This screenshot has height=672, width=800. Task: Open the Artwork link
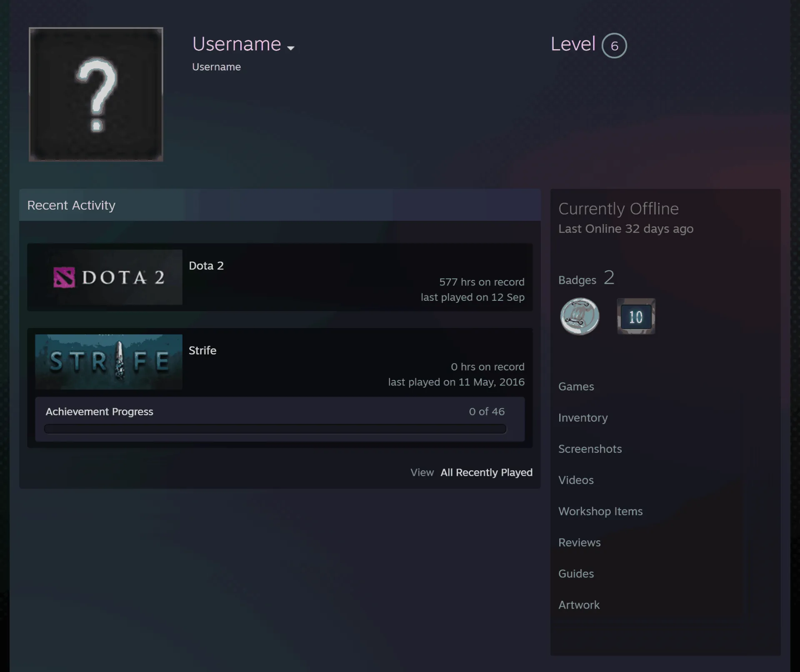pos(579,605)
